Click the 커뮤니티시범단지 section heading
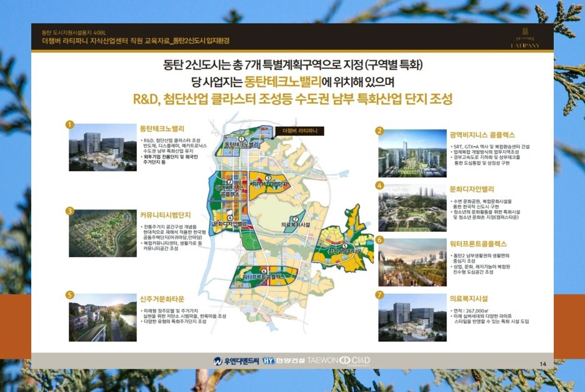Image resolution: width=585 pixels, height=392 pixels. point(165,215)
